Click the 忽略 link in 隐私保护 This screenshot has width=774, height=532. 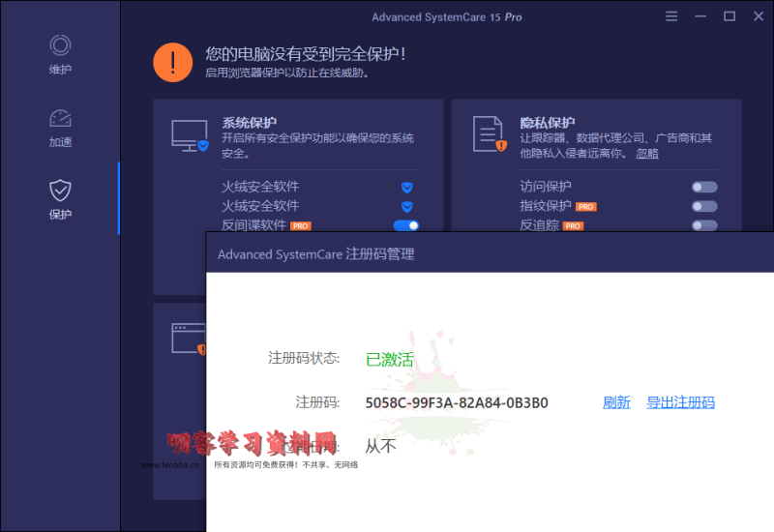point(647,154)
